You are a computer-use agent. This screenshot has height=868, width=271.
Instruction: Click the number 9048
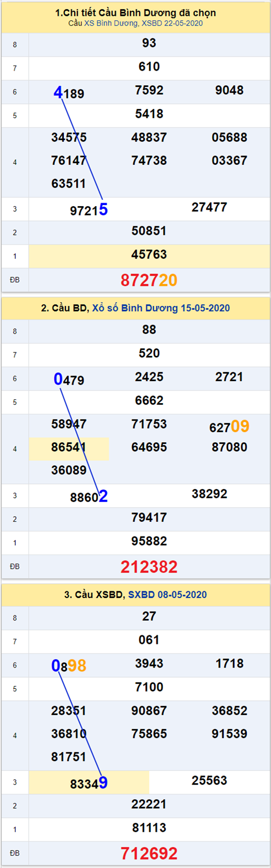click(x=229, y=90)
